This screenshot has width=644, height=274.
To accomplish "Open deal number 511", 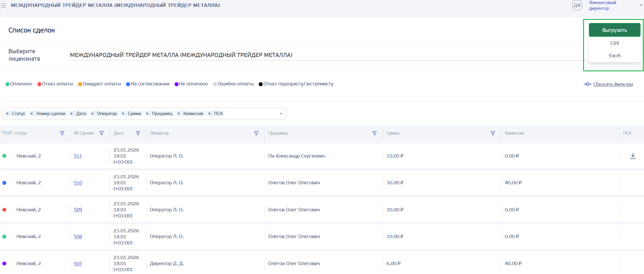I will point(78,156).
